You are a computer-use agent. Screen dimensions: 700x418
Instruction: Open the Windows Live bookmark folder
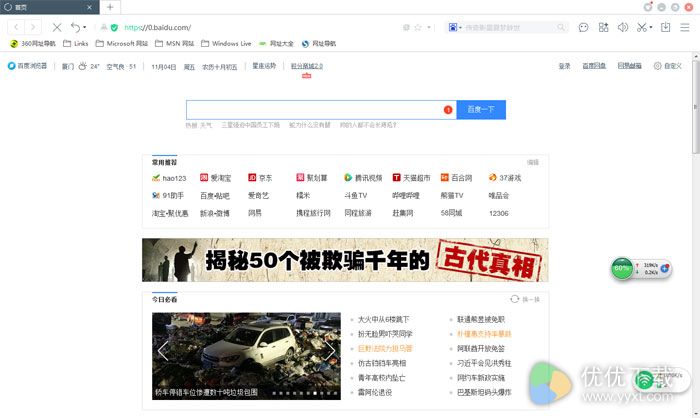(226, 43)
